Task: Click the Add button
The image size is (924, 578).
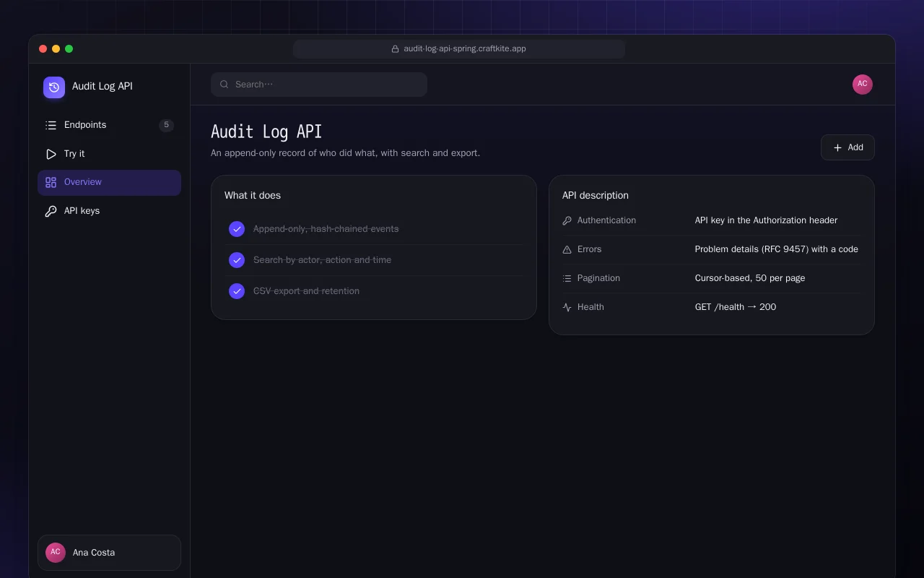Action: (x=847, y=147)
